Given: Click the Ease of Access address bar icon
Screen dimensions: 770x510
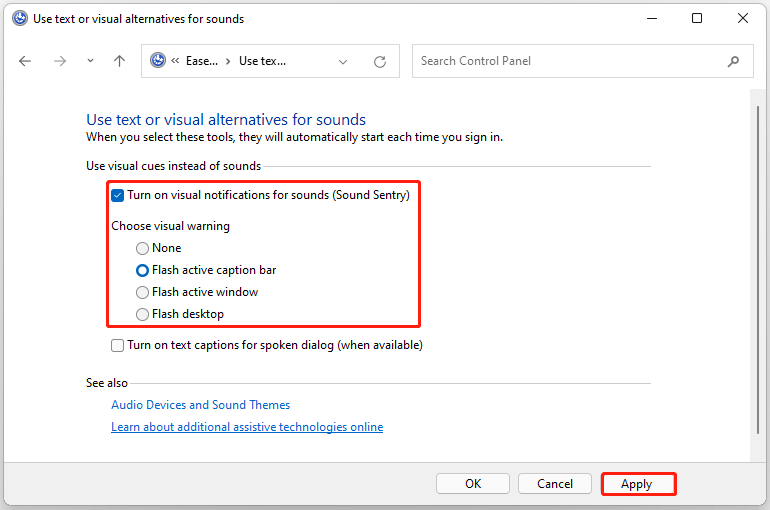Looking at the screenshot, I should pyautogui.click(x=158, y=61).
